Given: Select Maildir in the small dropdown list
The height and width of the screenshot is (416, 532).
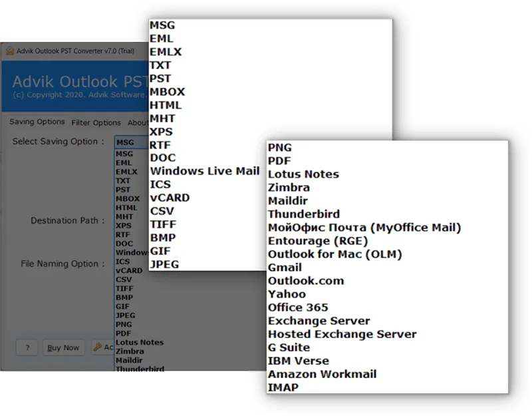Looking at the screenshot, I should [129, 360].
